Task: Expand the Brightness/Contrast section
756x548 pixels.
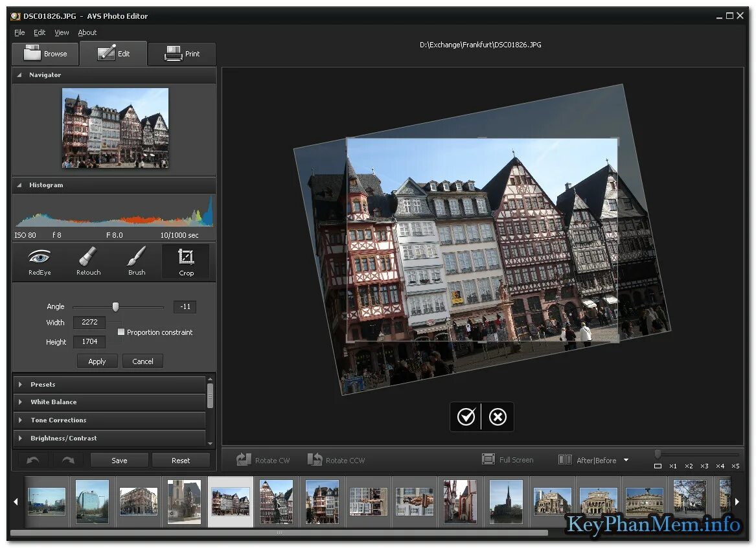Action: click(x=109, y=438)
